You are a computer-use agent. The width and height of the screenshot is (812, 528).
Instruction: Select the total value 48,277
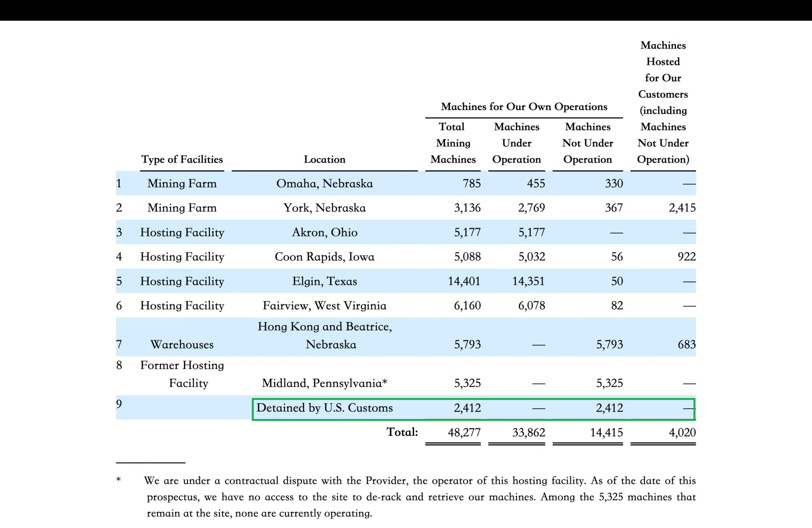coord(464,432)
